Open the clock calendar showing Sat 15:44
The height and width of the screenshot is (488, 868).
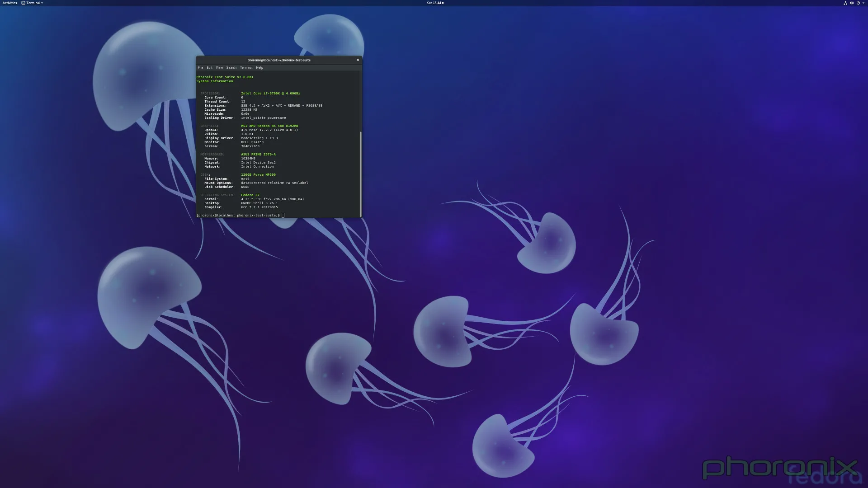[435, 3]
